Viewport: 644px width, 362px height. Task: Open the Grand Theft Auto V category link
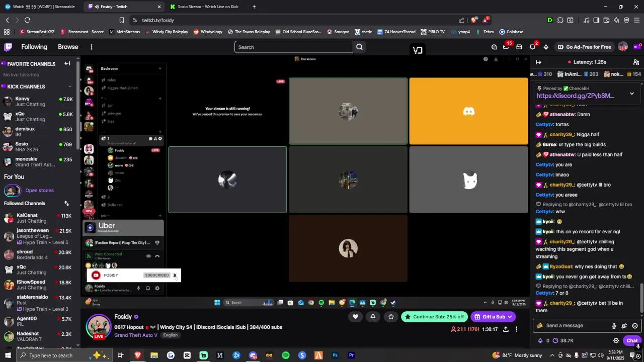pos(136,335)
